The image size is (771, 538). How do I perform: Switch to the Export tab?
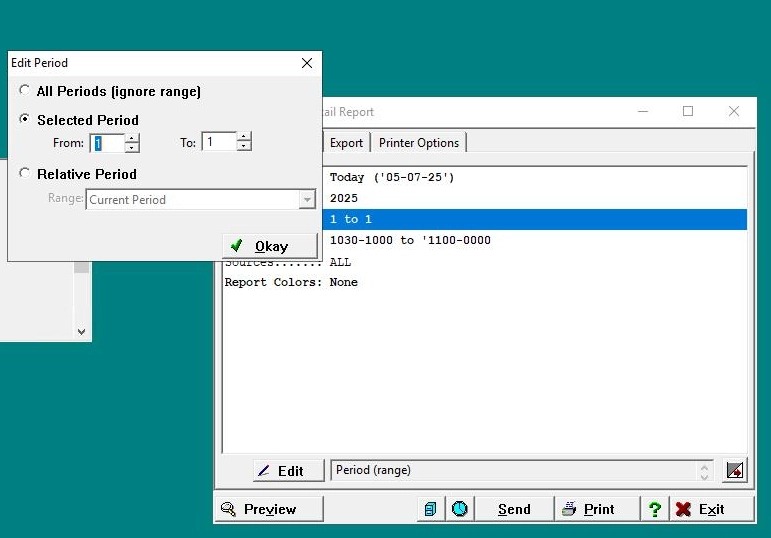tap(346, 143)
